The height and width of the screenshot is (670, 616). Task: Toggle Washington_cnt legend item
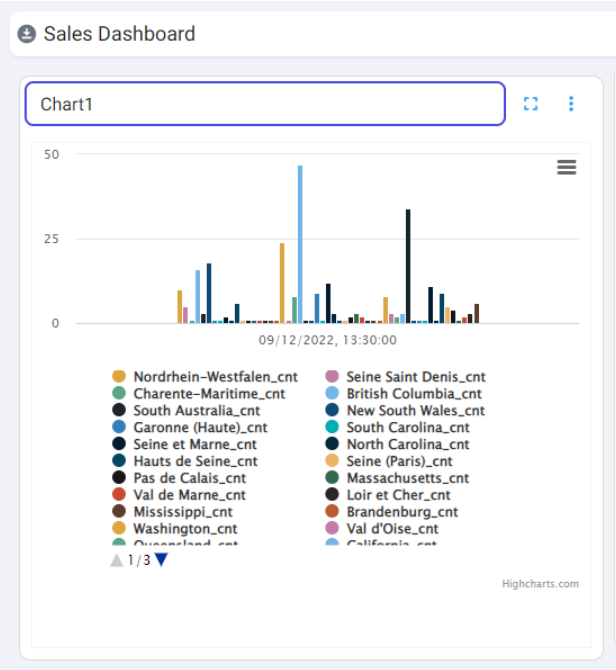[175, 529]
